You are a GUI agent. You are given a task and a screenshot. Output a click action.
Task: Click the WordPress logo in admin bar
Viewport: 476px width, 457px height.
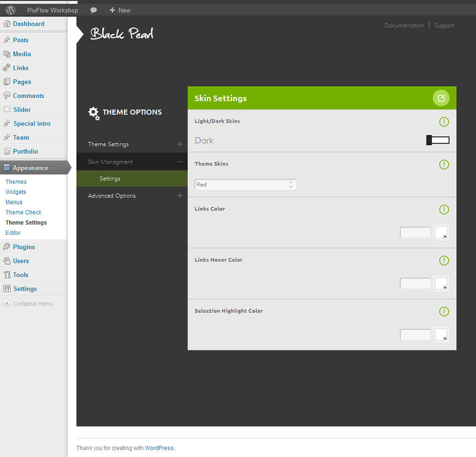pyautogui.click(x=10, y=10)
